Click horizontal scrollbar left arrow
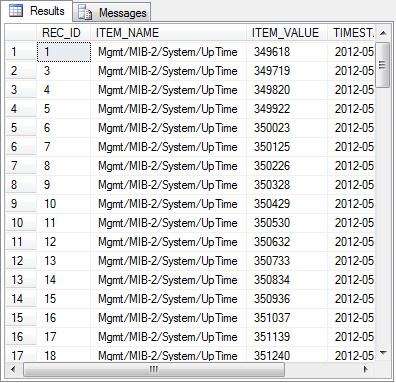The width and height of the screenshot is (396, 383). tap(13, 369)
